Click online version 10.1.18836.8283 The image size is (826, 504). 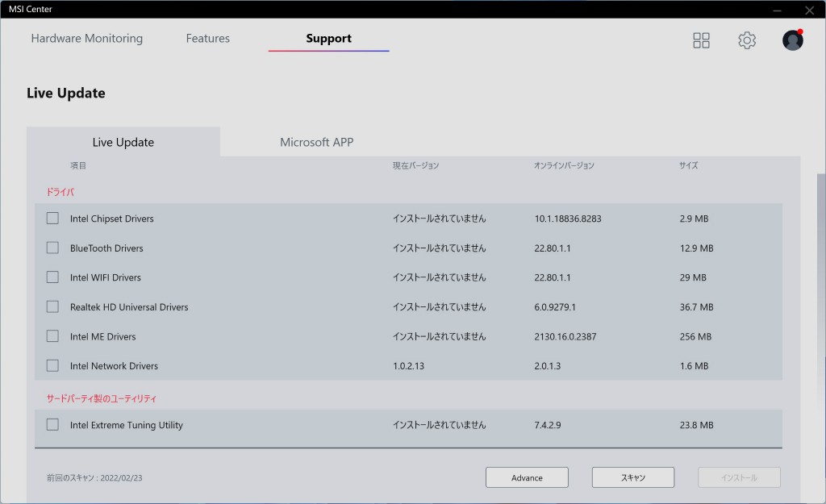pyautogui.click(x=568, y=219)
